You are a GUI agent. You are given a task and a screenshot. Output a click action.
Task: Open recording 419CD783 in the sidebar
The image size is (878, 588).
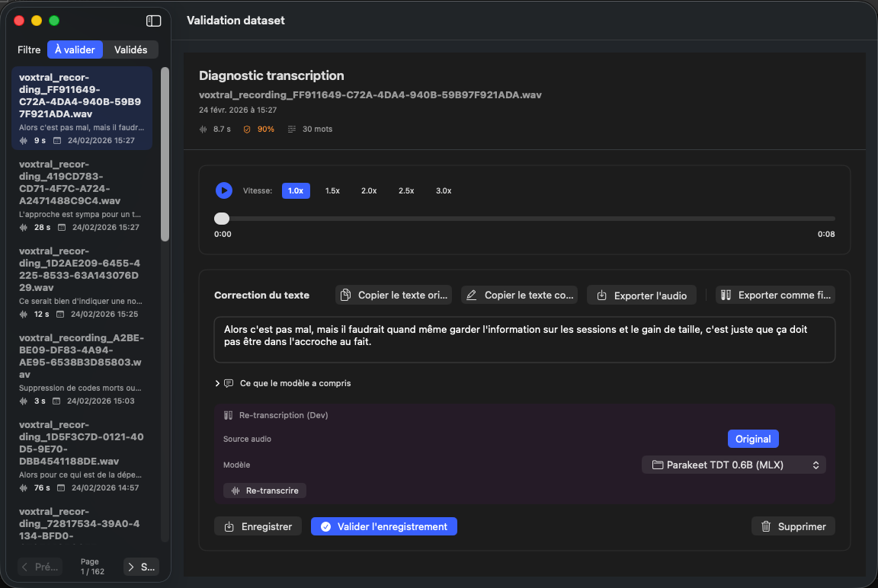(x=82, y=195)
